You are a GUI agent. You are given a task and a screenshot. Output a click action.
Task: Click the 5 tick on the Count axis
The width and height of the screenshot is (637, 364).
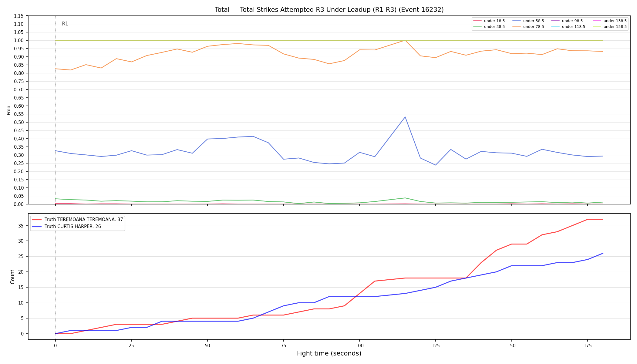click(x=22, y=318)
